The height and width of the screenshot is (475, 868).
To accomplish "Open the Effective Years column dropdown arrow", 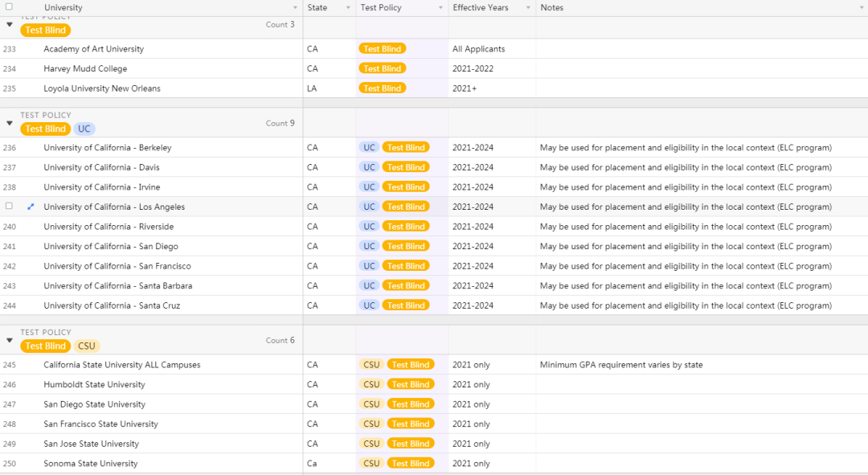I will (x=528, y=8).
